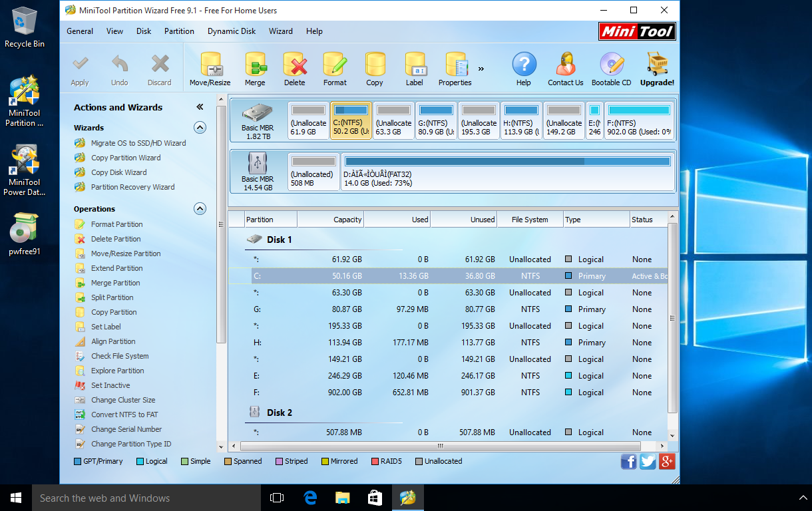Open the Wizard menu

281,31
